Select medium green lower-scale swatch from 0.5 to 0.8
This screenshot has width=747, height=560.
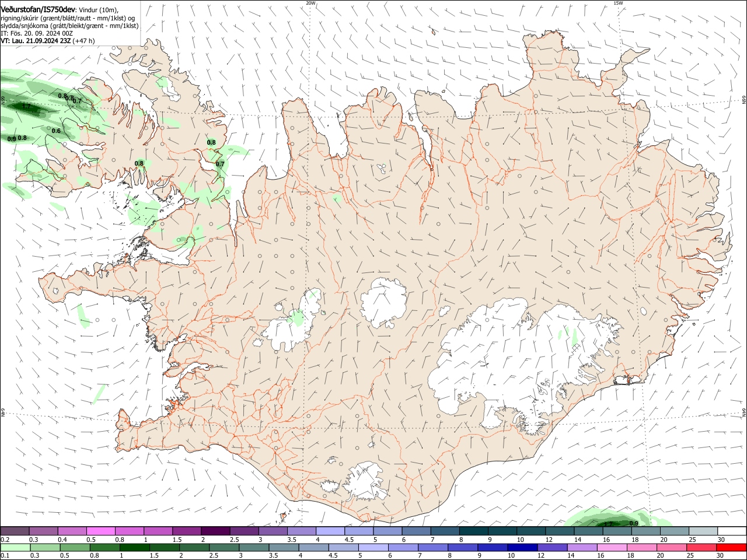click(75, 547)
